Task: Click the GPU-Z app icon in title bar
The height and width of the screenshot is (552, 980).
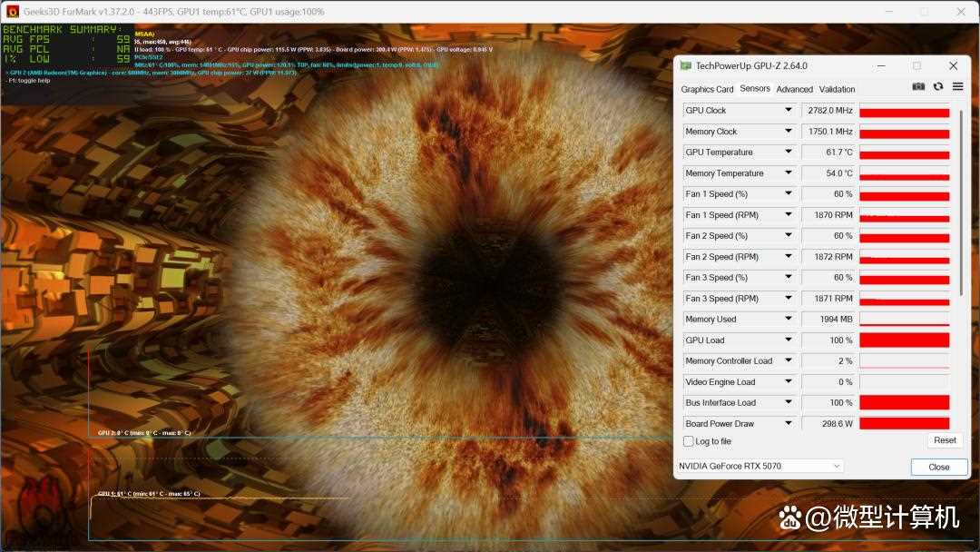Action: [685, 66]
